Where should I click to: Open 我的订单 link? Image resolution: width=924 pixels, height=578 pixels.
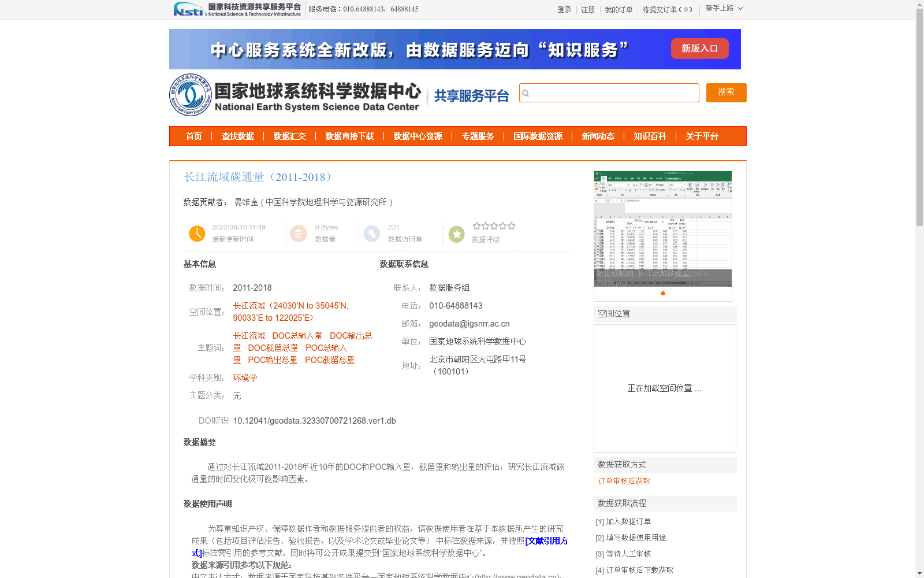[619, 10]
